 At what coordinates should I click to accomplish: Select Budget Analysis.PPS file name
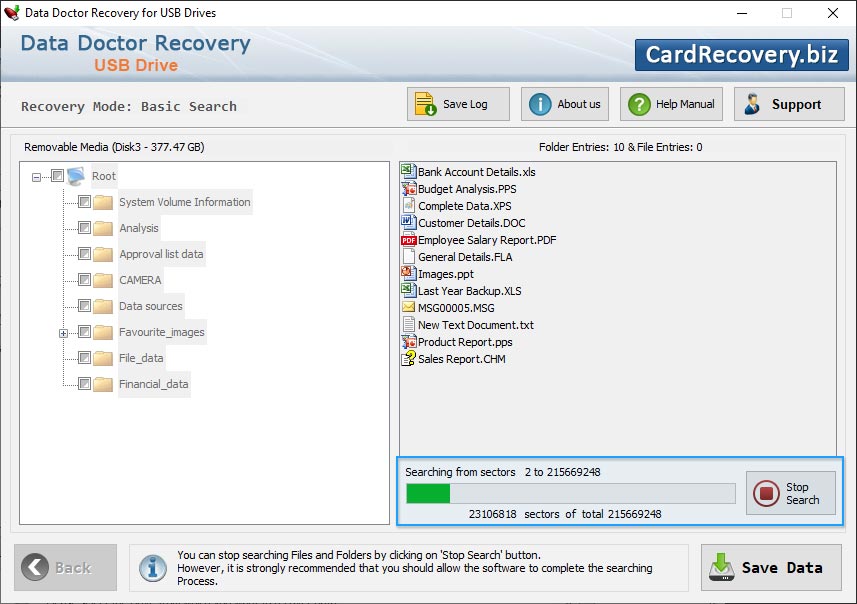tap(467, 189)
